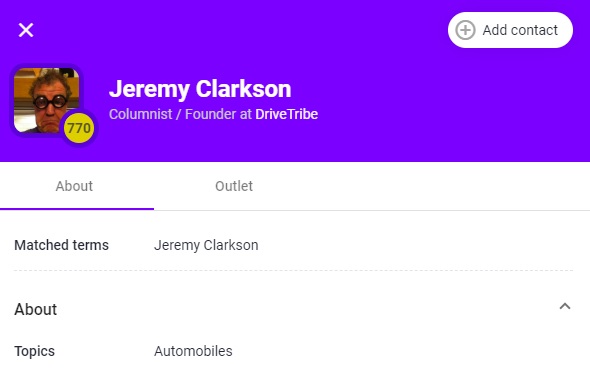Viewport: 590px width, 373px height.
Task: Open the DriveTribe outlet link
Action: click(x=286, y=114)
